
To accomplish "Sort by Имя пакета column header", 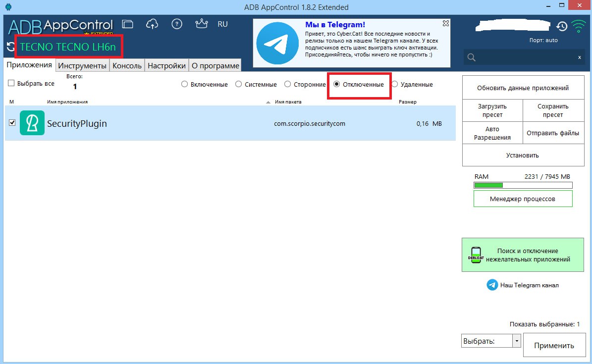I will [x=288, y=102].
